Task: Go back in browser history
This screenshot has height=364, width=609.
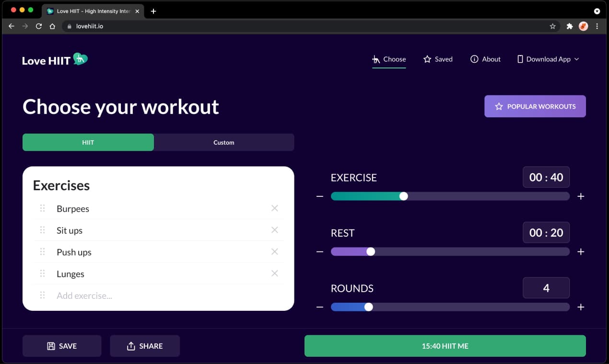Action: click(12, 26)
